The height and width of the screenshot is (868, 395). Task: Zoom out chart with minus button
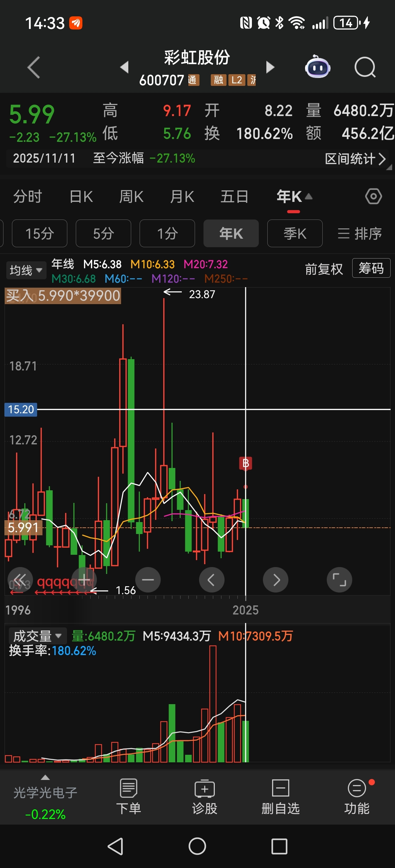click(x=148, y=580)
